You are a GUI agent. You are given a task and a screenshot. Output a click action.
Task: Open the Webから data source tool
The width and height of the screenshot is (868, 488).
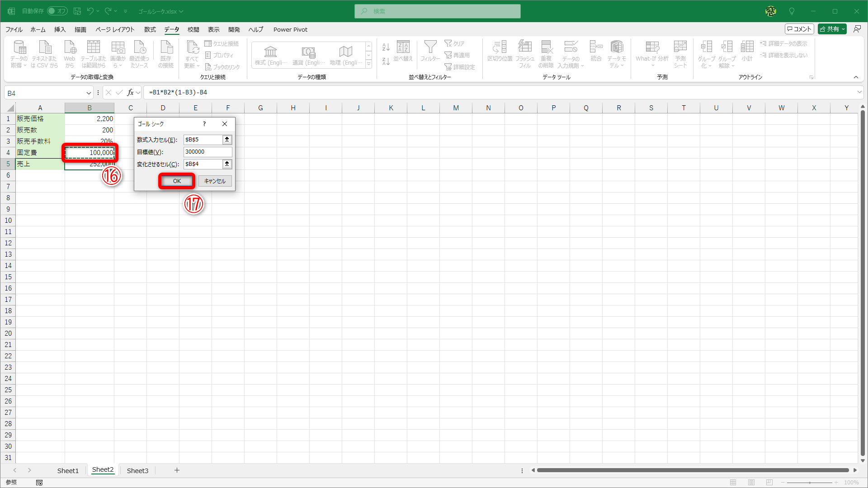(69, 53)
